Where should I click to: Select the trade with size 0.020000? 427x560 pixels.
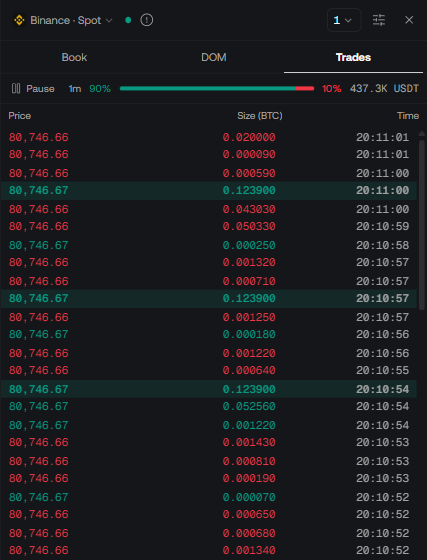[209, 137]
